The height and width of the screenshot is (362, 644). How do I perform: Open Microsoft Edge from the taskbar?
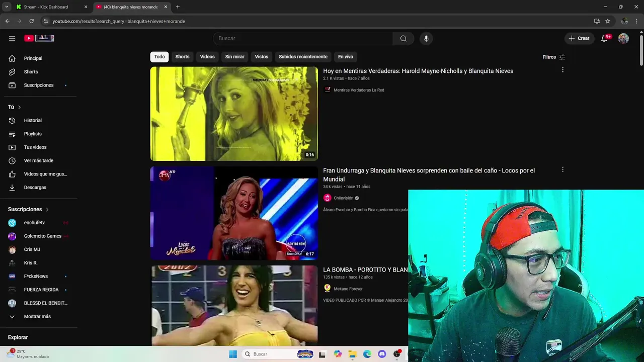[367, 354]
